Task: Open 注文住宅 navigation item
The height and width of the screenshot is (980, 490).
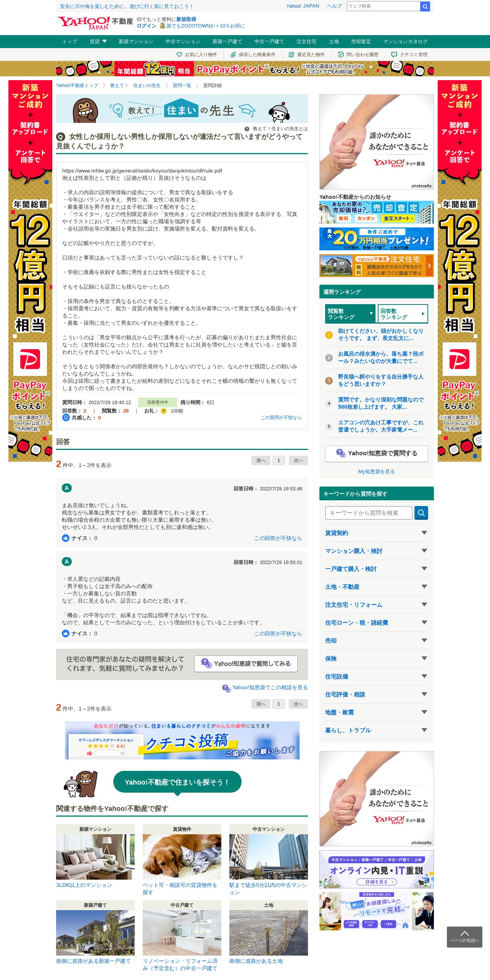Action: (306, 42)
